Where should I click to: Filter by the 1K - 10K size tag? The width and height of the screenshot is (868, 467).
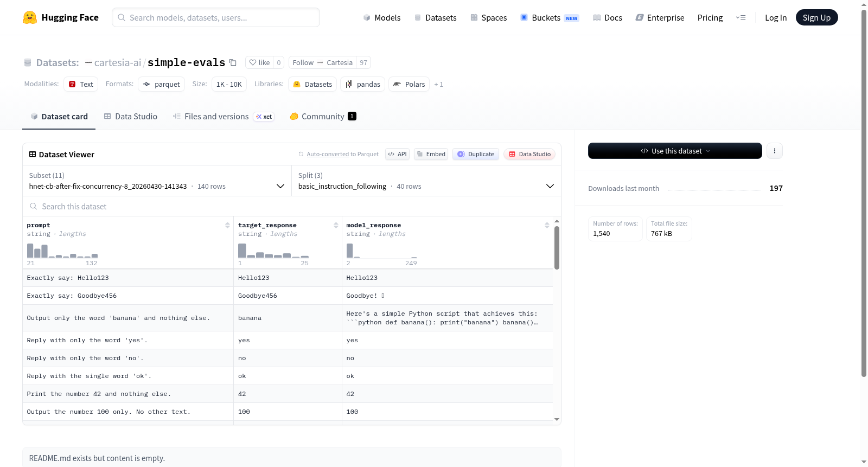(x=229, y=84)
